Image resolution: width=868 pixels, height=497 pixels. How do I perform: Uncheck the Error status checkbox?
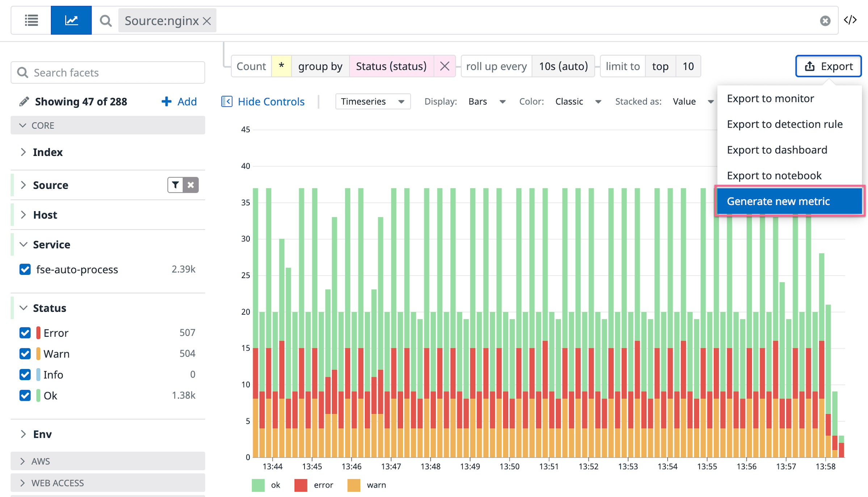coord(25,333)
